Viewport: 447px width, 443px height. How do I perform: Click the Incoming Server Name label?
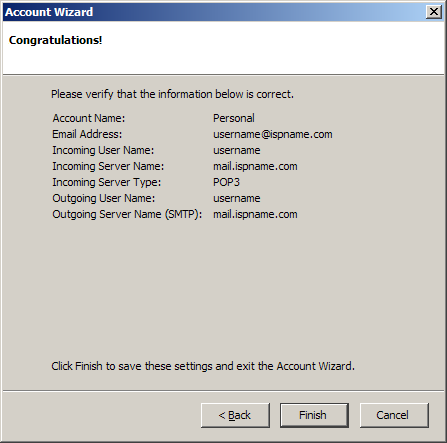pyautogui.click(x=108, y=166)
